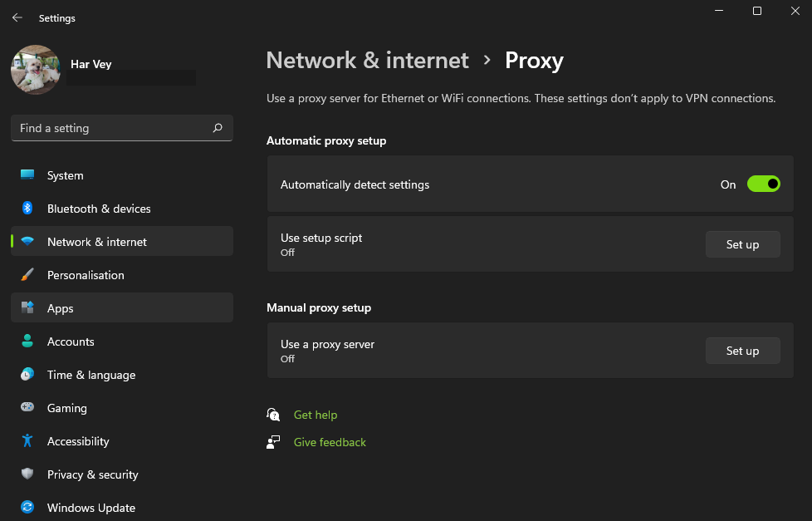Click the Automatic proxy setup heading

tap(326, 141)
